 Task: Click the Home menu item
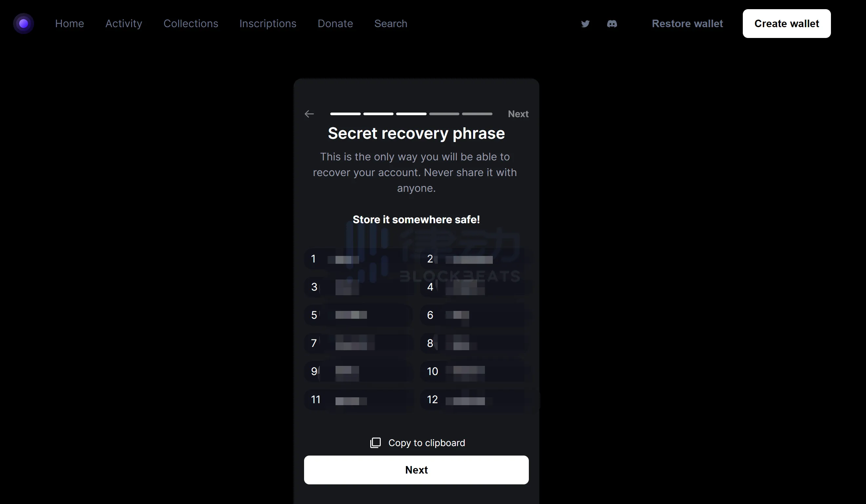(70, 24)
